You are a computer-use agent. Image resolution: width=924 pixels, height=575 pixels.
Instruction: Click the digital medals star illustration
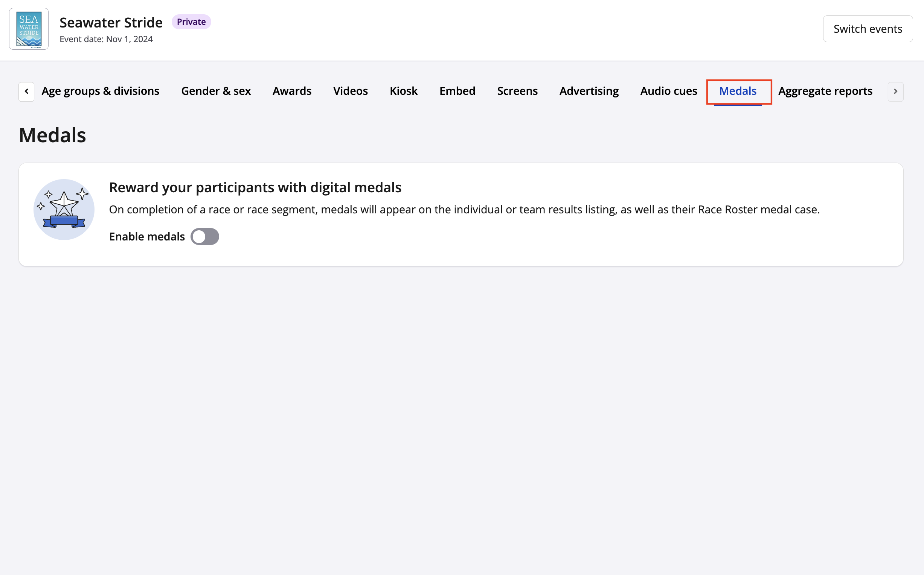[x=64, y=210]
